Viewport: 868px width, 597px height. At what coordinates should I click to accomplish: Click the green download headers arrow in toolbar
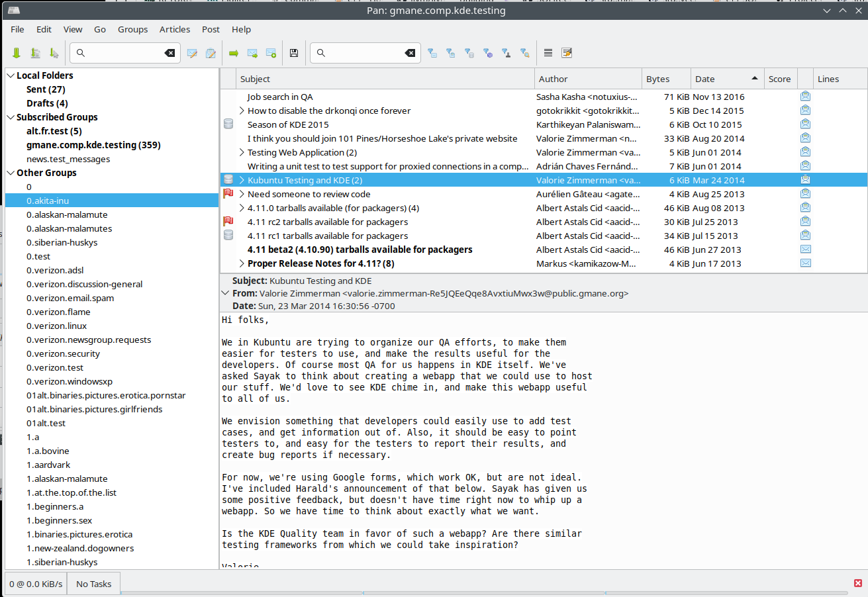pyautogui.click(x=17, y=53)
